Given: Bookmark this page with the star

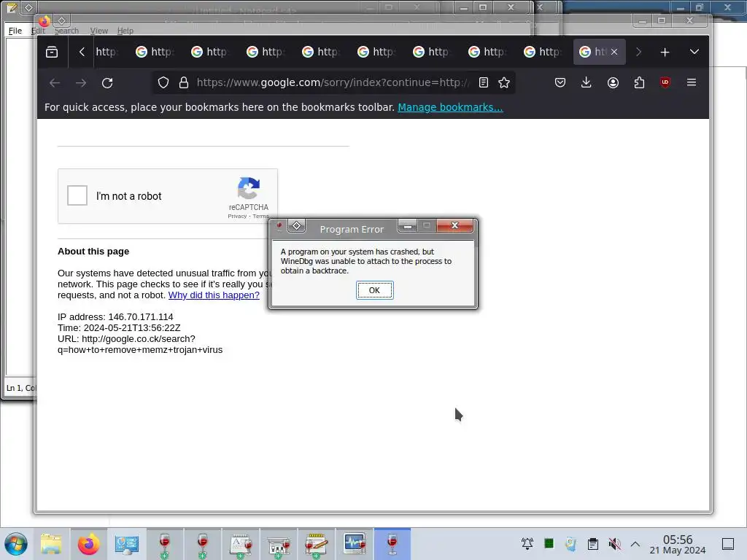Looking at the screenshot, I should pos(504,83).
